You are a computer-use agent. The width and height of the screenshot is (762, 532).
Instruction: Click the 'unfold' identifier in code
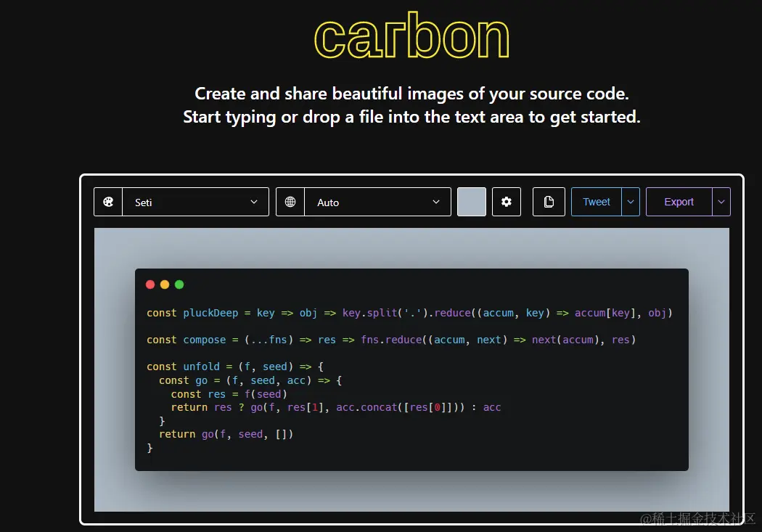pyautogui.click(x=201, y=367)
